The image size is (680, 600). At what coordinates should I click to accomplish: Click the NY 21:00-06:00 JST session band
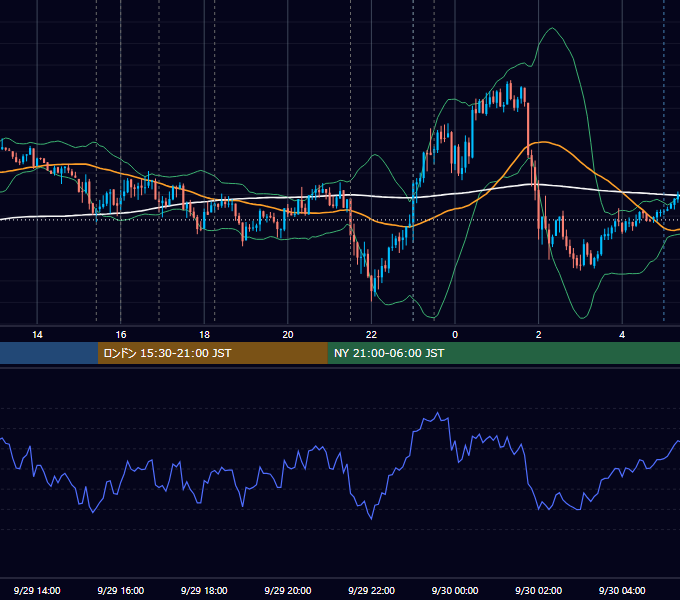[x=503, y=353]
